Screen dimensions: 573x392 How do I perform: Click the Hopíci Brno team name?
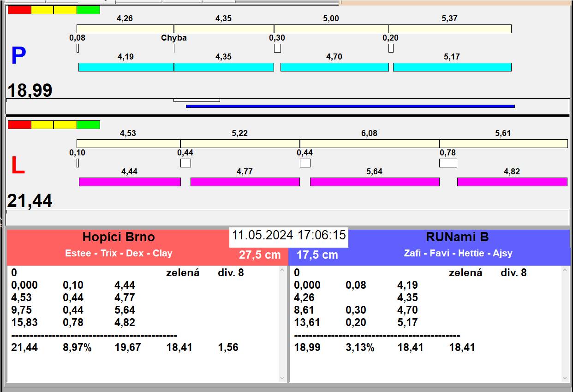(x=119, y=237)
